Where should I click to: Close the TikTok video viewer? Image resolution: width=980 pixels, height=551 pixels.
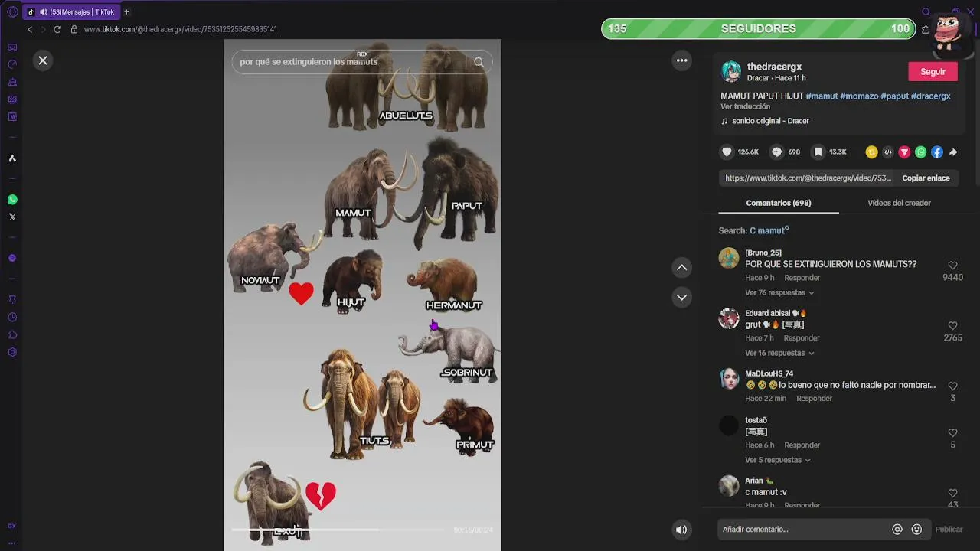(43, 60)
